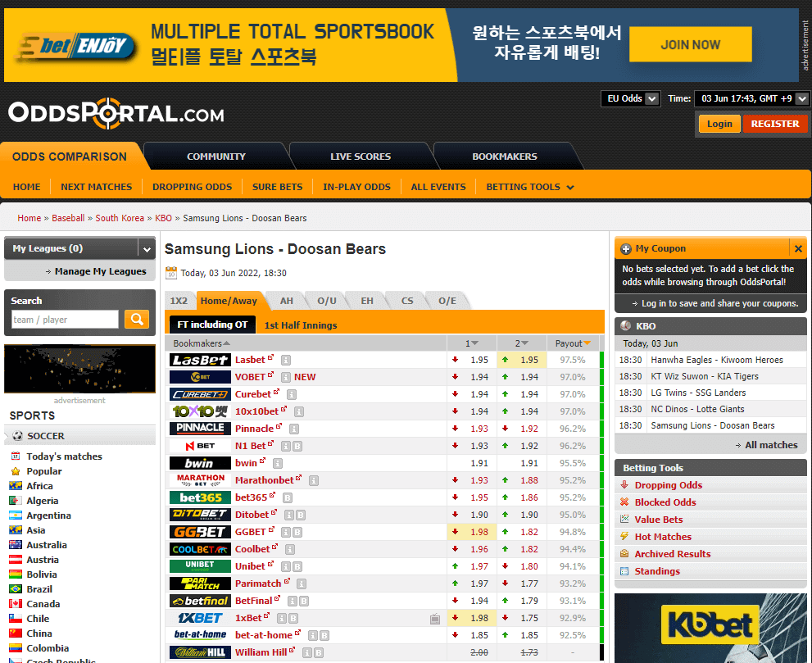The width and height of the screenshot is (812, 663).
Task: Click the OddsPortal.com logo
Action: [116, 112]
